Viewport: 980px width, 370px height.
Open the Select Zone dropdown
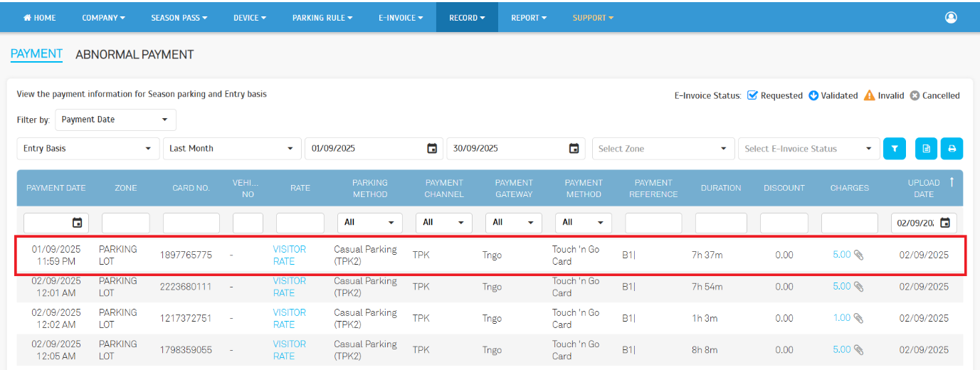tap(662, 149)
